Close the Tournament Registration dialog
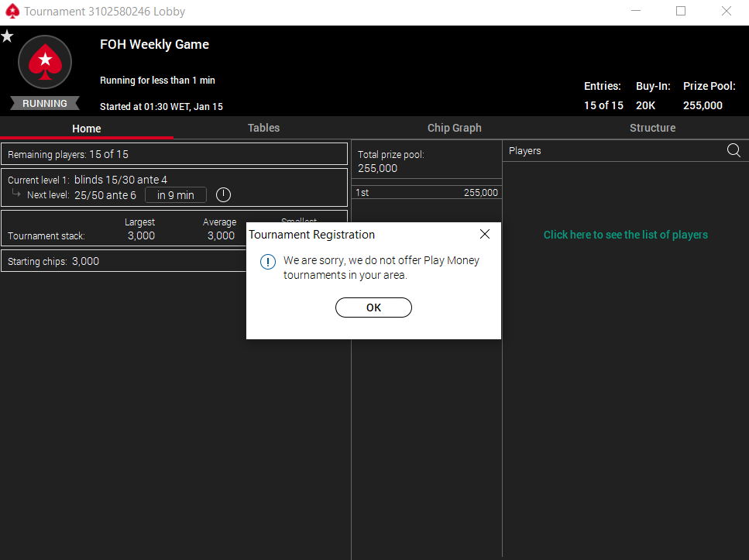Screen dimensions: 749x560 pos(484,234)
